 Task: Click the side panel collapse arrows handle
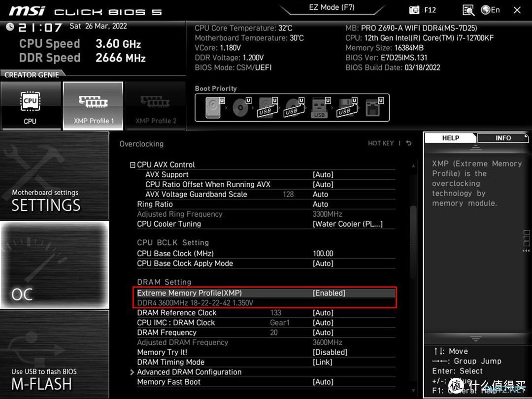(x=526, y=251)
